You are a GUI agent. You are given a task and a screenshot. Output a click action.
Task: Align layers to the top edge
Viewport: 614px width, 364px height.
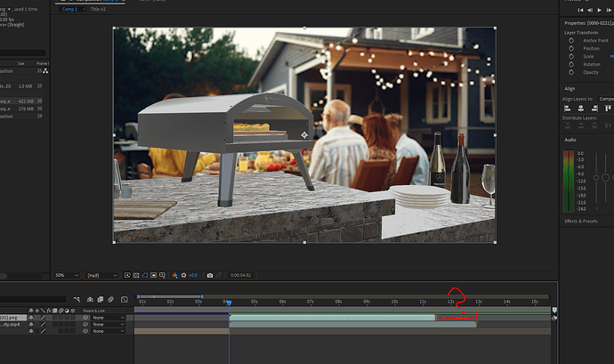point(608,109)
